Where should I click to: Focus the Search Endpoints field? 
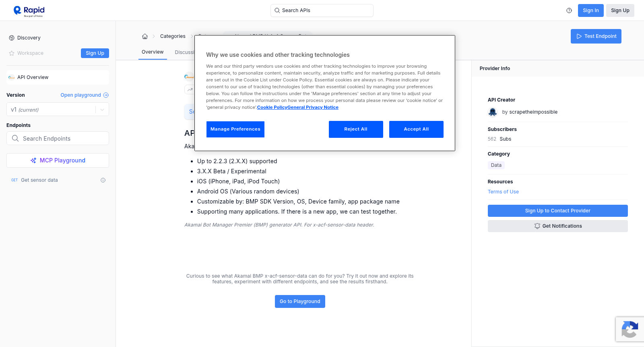coord(58,138)
